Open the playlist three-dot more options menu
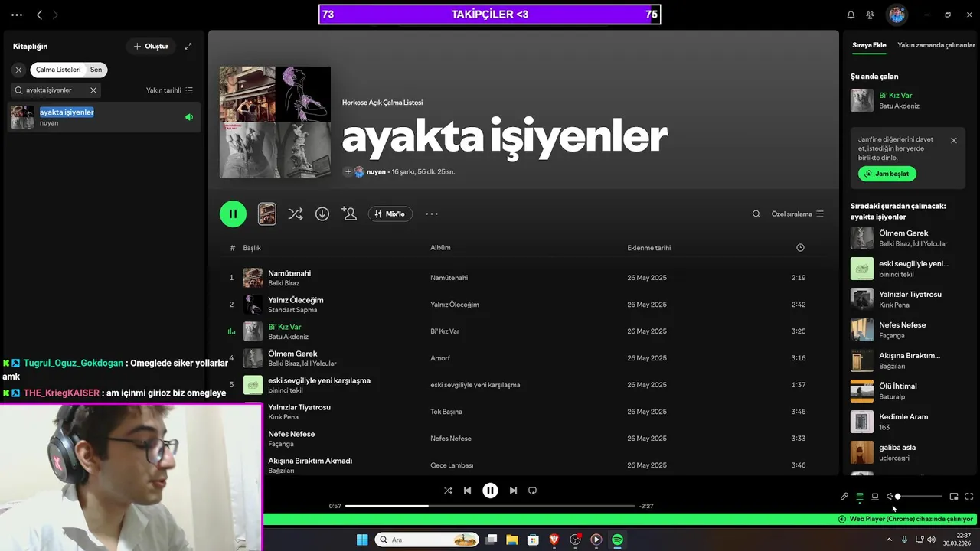The image size is (980, 551). 432,214
